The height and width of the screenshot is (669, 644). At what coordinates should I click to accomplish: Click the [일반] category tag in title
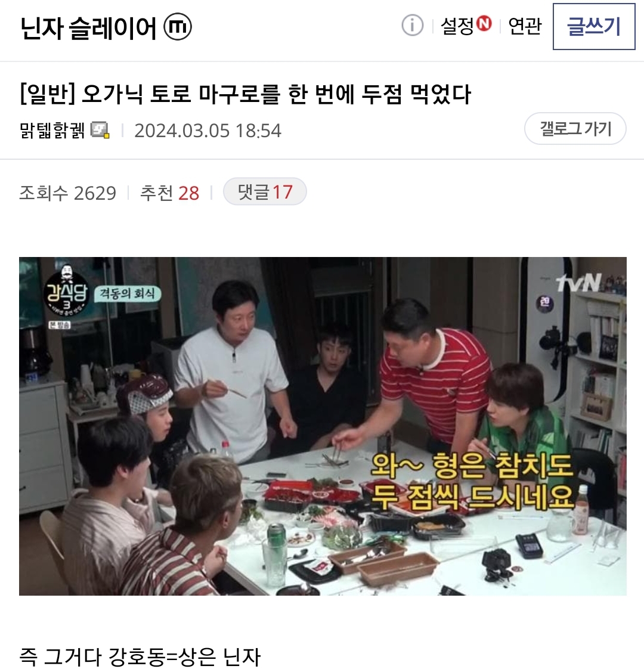[48, 94]
